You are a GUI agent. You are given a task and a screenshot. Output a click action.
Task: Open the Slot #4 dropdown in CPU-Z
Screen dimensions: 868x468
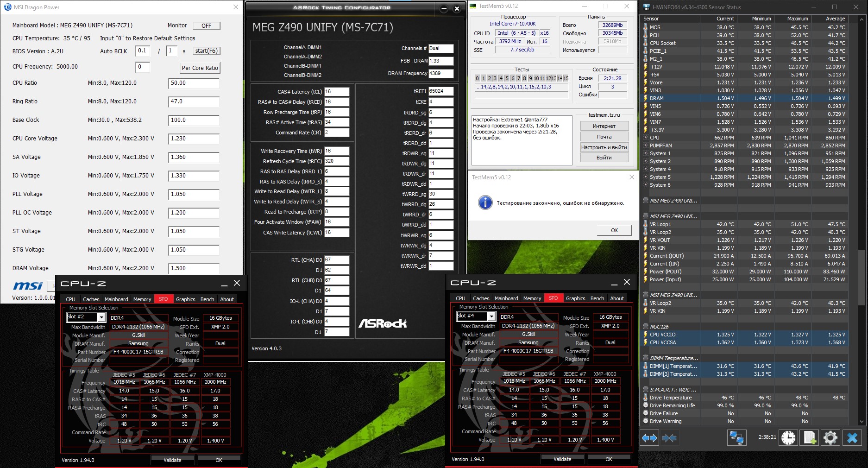tap(491, 316)
